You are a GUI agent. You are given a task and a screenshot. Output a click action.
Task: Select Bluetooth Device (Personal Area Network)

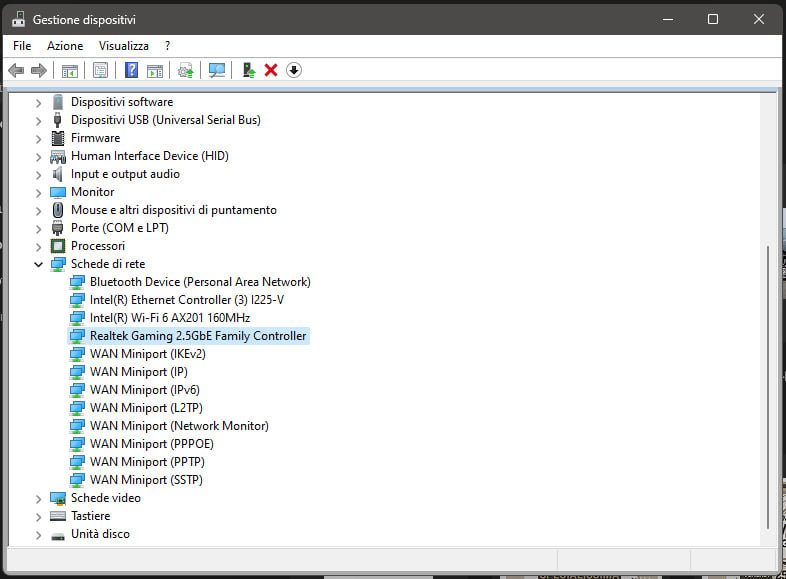tap(200, 282)
